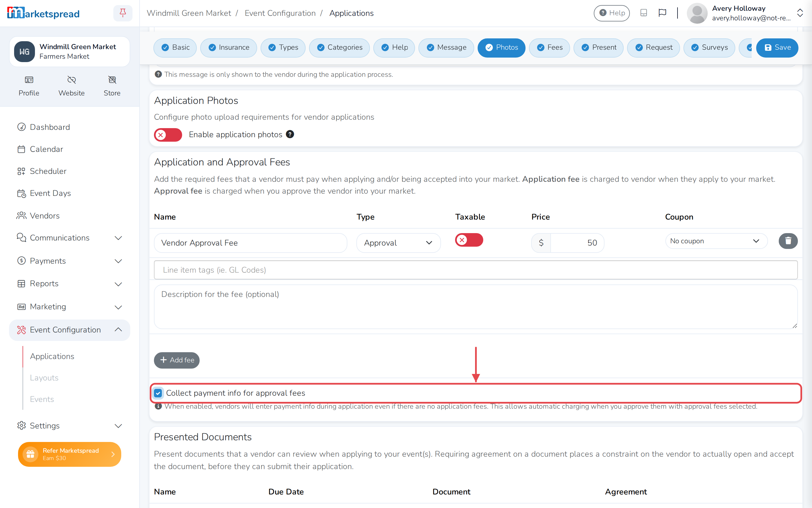Toggle the Taxable switch for approval fee
The height and width of the screenshot is (508, 812).
[x=469, y=240]
